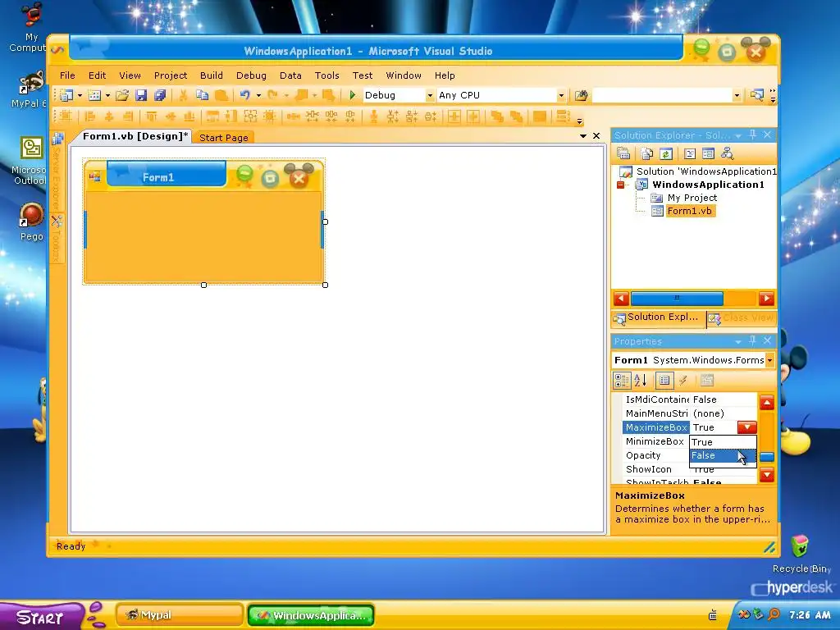
Task: Toggle the Properties view button
Action: tap(664, 381)
